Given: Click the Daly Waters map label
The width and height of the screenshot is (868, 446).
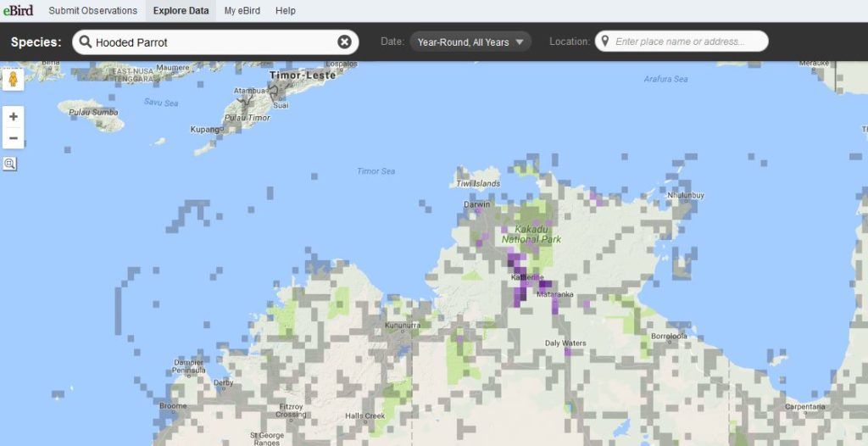Looking at the screenshot, I should 565,343.
